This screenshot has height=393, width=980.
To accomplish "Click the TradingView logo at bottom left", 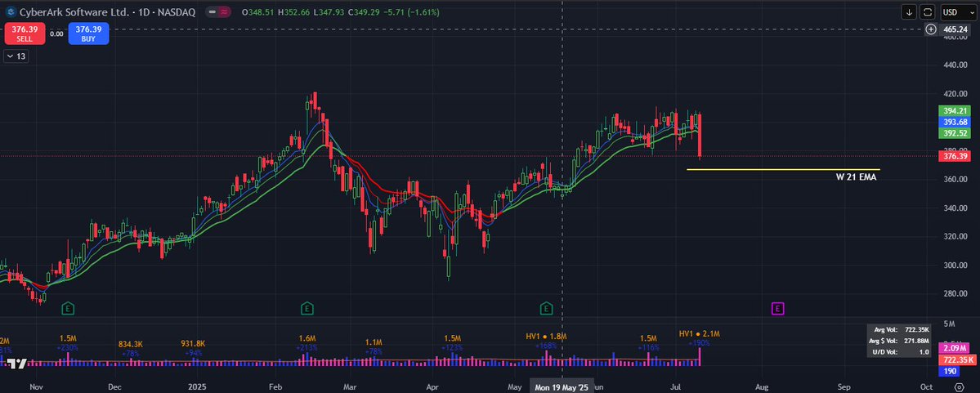I will (x=17, y=364).
